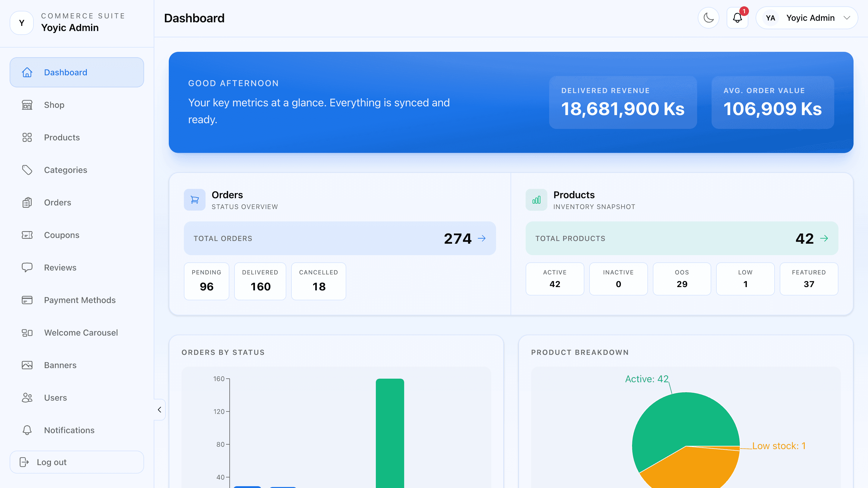Click the Notifications bell icon in the sidebar
This screenshot has height=488, width=868.
(27, 430)
